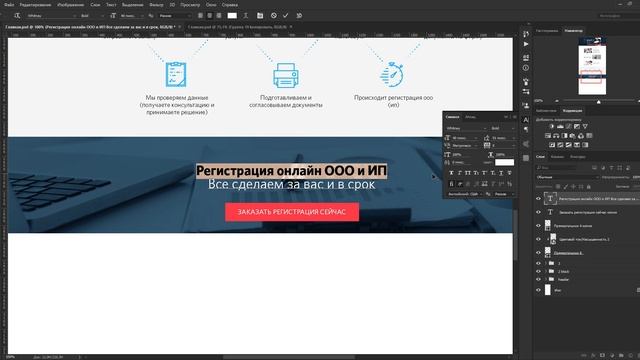Enable Faux Bold in Символ panel
640x360 pixels.
[x=451, y=173]
